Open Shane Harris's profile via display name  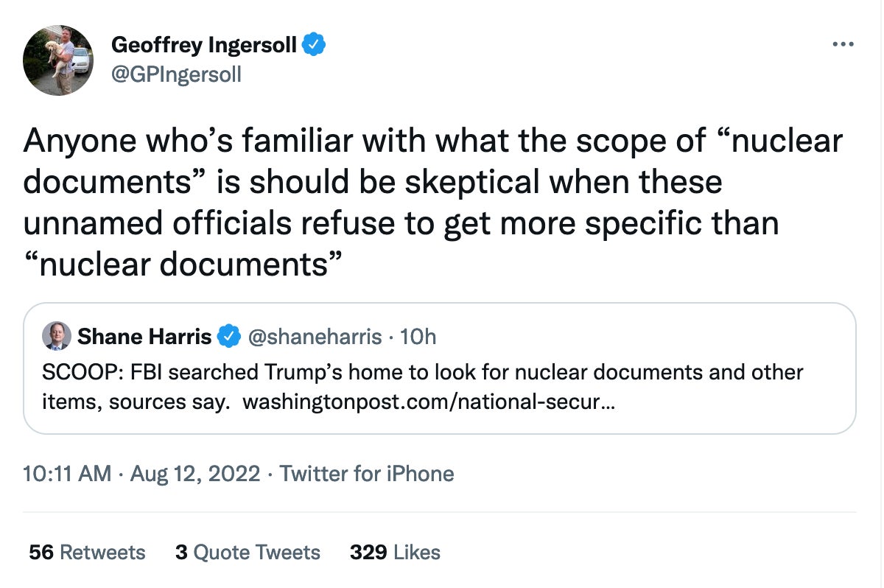144,337
